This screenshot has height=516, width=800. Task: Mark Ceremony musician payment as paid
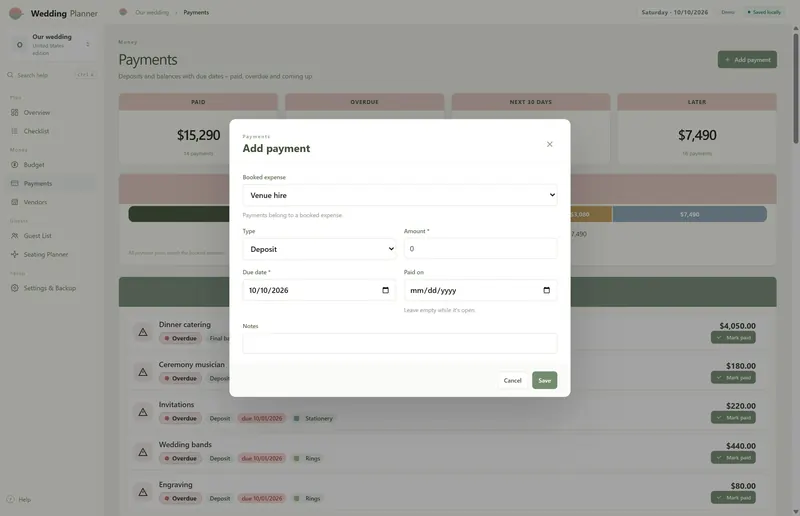click(x=733, y=378)
